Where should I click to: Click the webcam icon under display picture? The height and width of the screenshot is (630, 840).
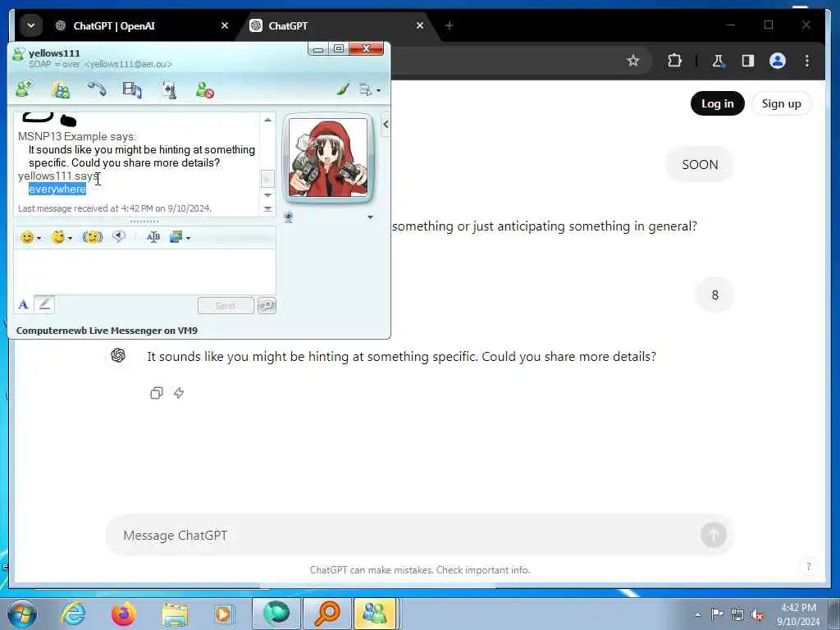coord(289,217)
